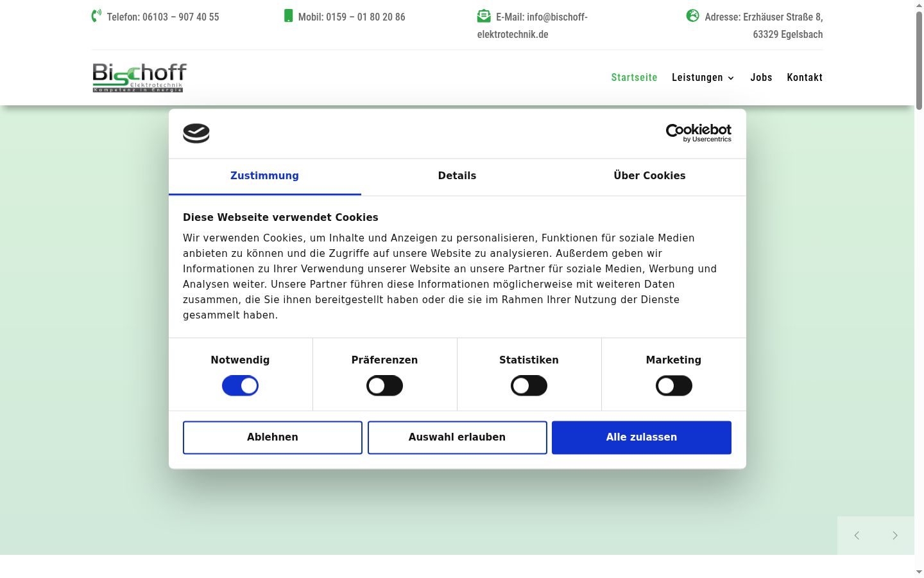Enable the Statistiken cookie switch
Viewport: 924px width, 578px height.
pos(529,386)
